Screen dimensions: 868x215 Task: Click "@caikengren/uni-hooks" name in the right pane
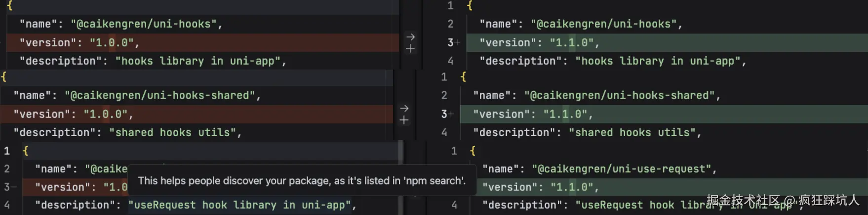603,24
